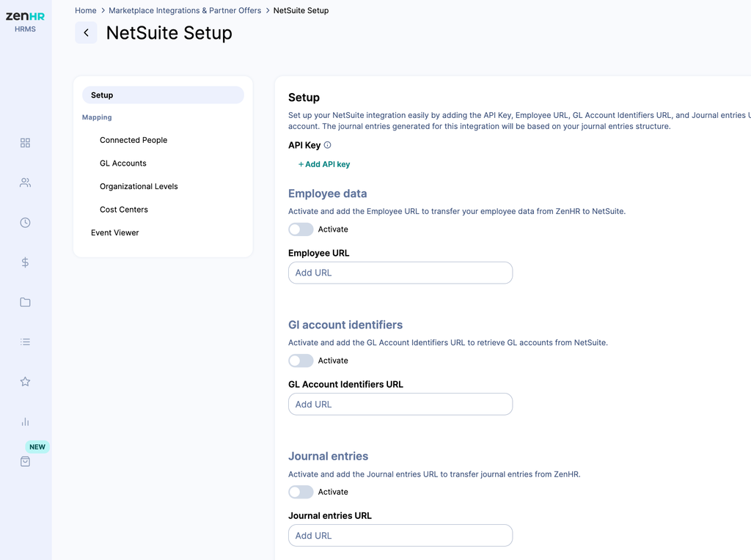Viewport: 751px width, 560px height.
Task: Open Cost Centers mapping
Action: [x=124, y=210]
